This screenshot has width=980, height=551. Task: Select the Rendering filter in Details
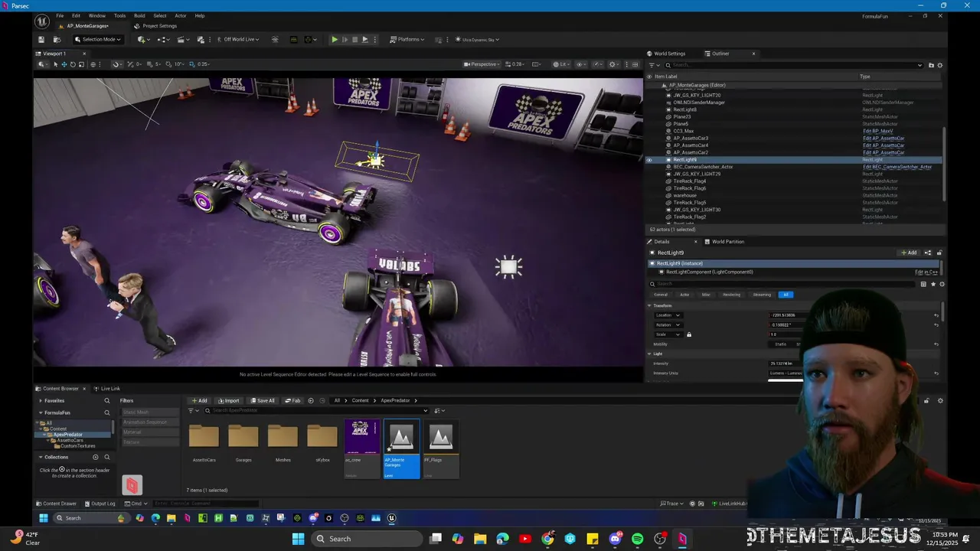(x=731, y=295)
